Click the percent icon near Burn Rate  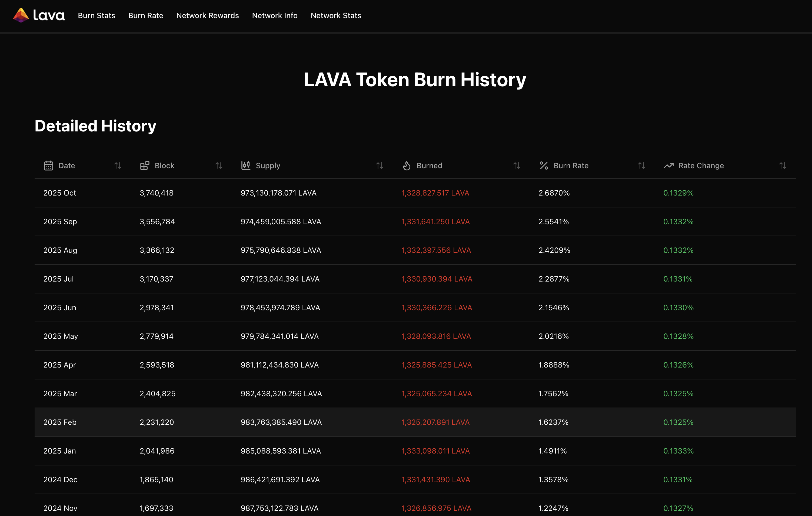coord(544,165)
